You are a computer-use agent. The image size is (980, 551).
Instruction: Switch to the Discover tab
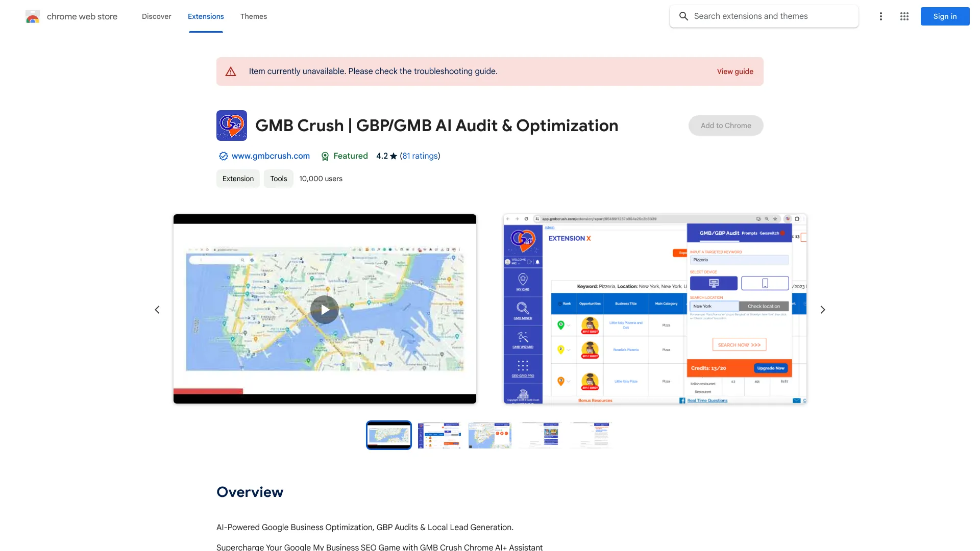156,16
